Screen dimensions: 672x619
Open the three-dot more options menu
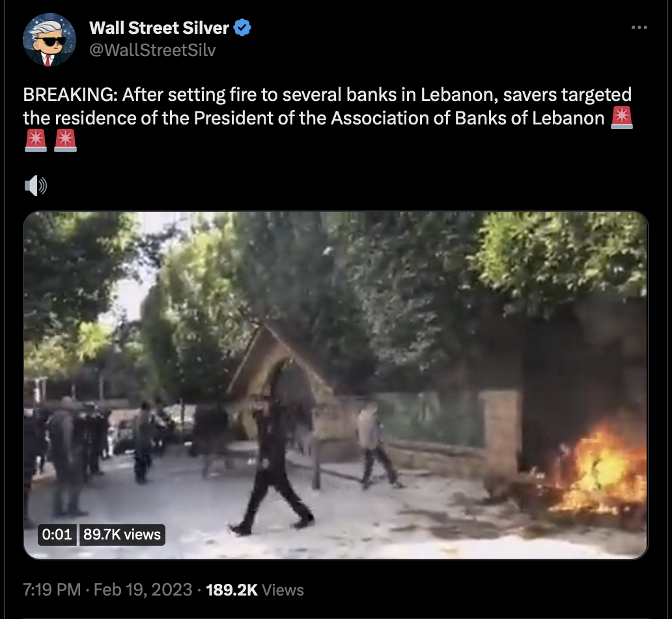[639, 27]
